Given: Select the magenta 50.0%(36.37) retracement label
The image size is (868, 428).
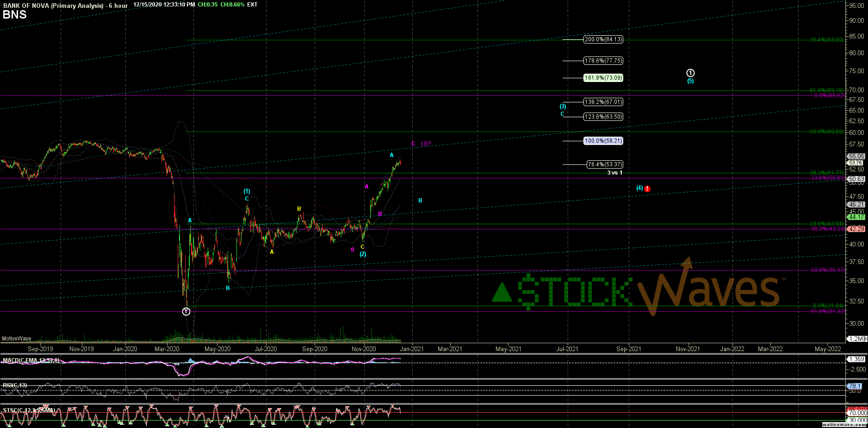Looking at the screenshot, I should pyautogui.click(x=828, y=270).
